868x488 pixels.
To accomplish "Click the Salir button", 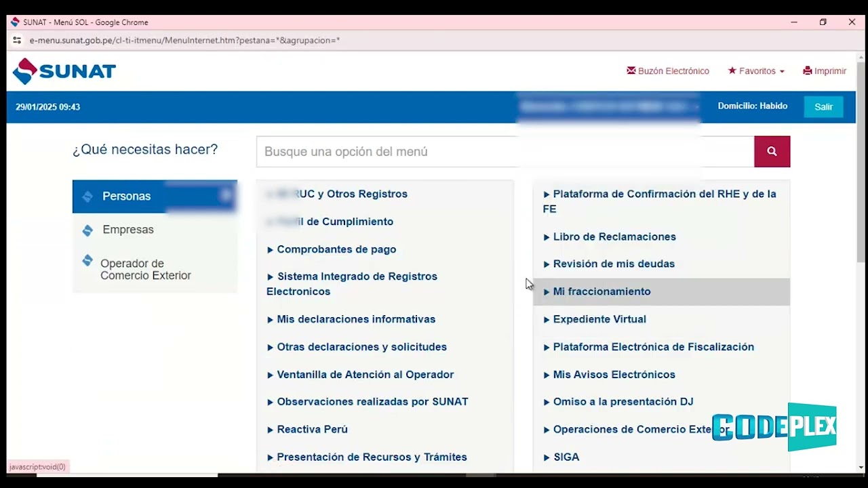I will [x=824, y=107].
